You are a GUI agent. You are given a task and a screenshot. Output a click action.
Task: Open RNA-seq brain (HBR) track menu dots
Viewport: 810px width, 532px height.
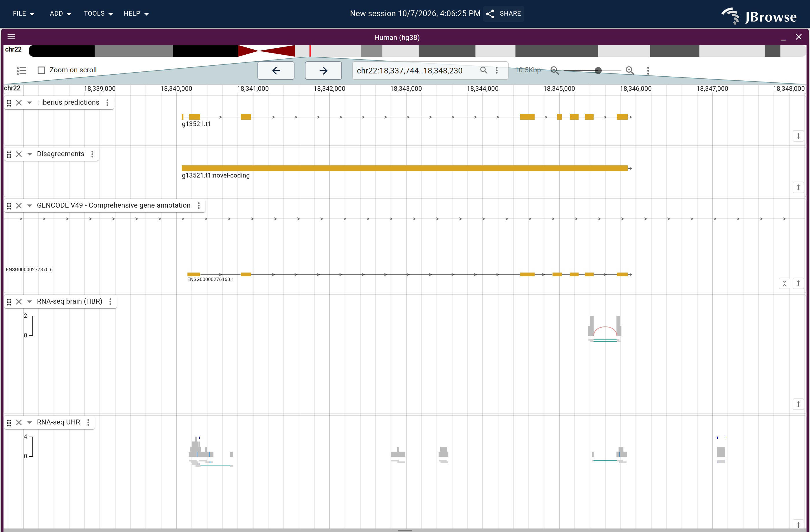coord(110,301)
